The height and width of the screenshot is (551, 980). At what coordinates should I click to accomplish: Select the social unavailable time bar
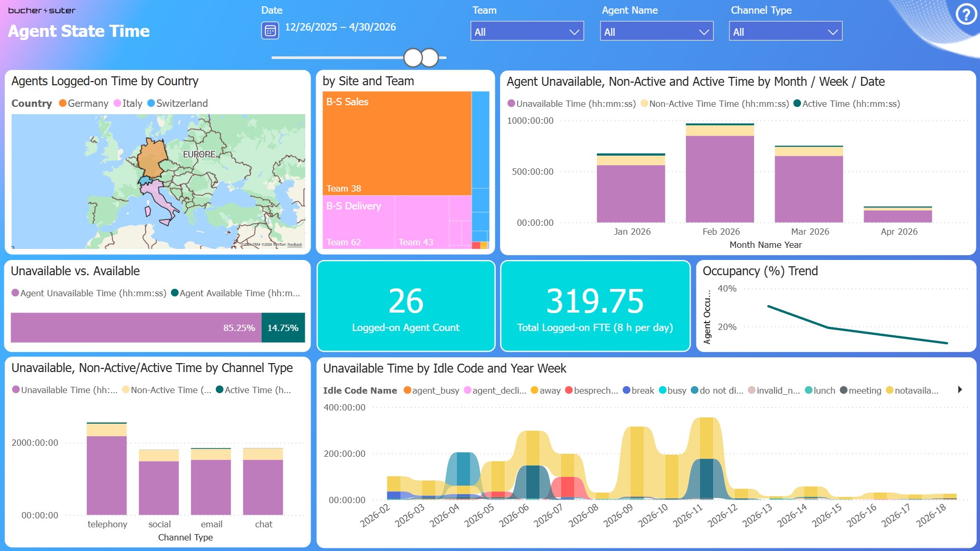point(159,488)
